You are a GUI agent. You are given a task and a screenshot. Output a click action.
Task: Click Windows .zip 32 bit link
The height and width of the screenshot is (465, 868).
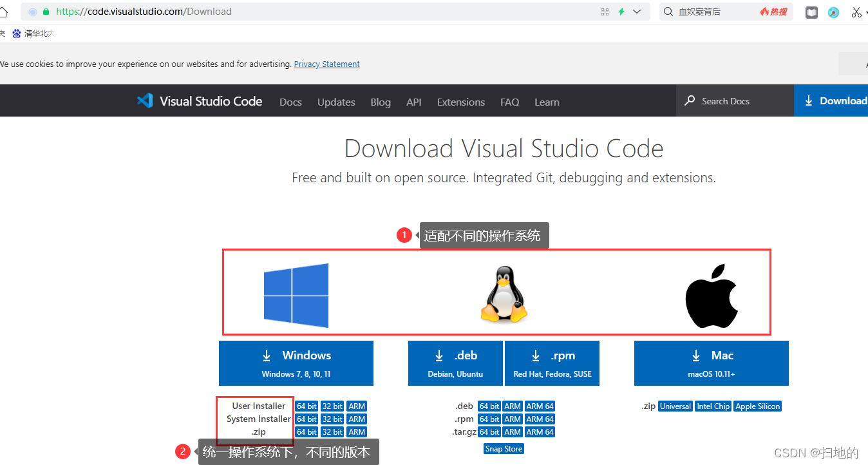(x=332, y=432)
